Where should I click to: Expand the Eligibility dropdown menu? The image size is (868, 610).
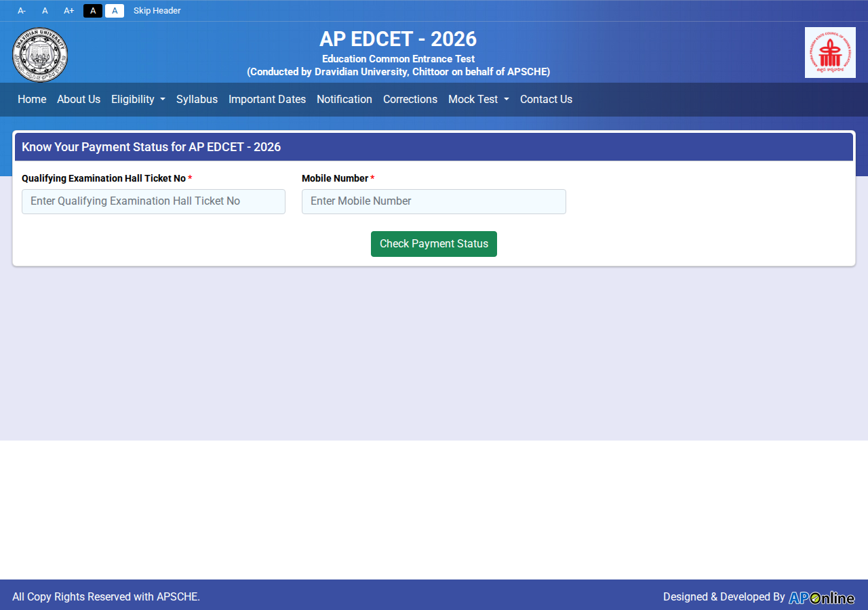[138, 99]
